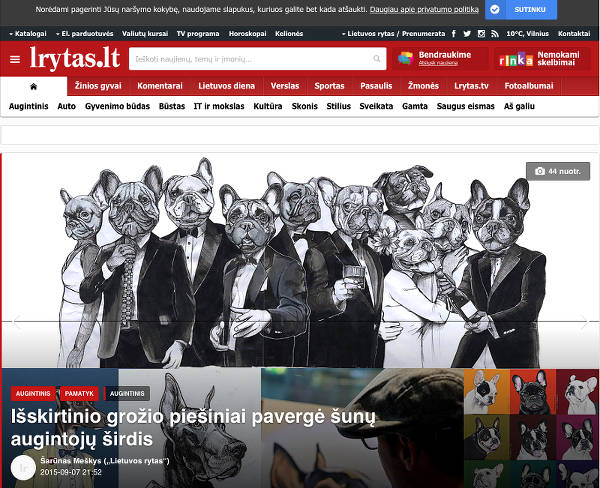600x488 pixels.
Task: Select the Gamta submenu item
Action: [415, 106]
